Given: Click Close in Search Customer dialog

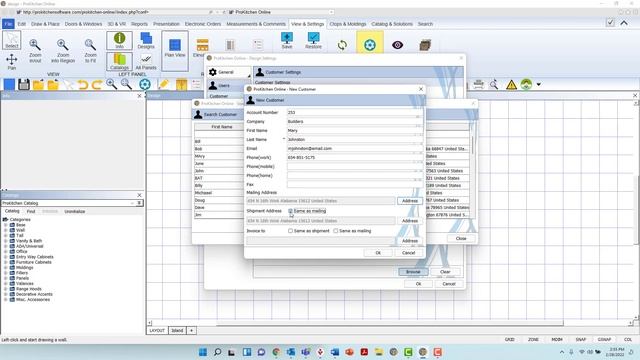Looking at the screenshot, I should click(x=461, y=238).
